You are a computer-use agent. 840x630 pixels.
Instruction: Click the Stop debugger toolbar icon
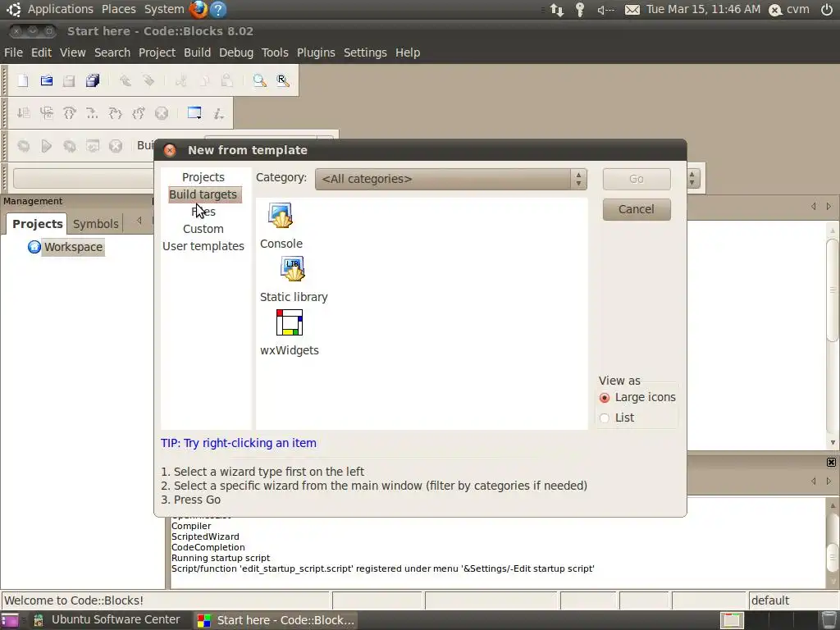coord(162,113)
